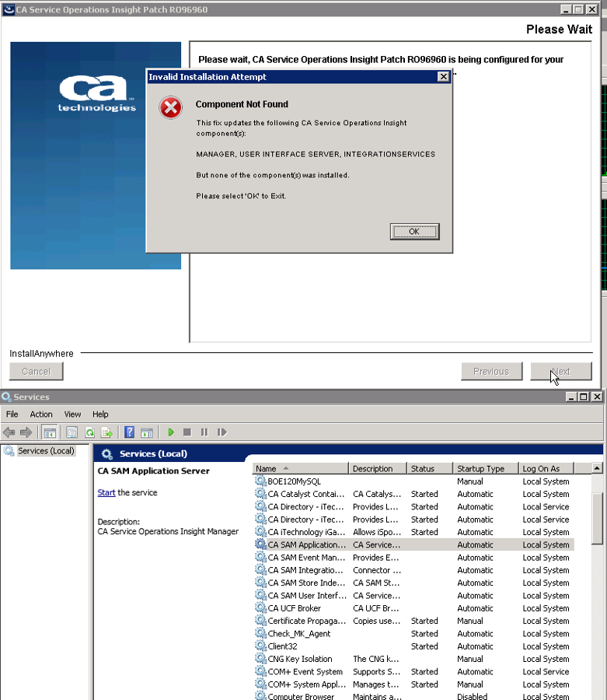
Task: Select the COM+ Event System service
Action: point(413,671)
